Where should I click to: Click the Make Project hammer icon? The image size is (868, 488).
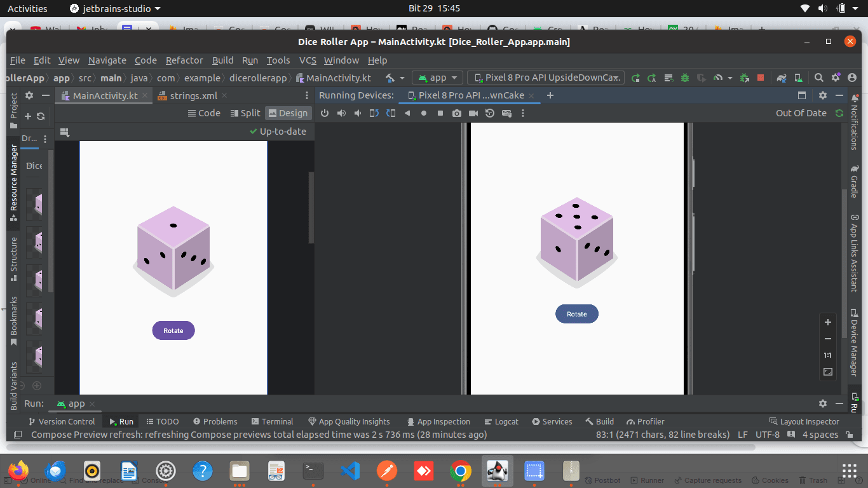pyautogui.click(x=390, y=78)
